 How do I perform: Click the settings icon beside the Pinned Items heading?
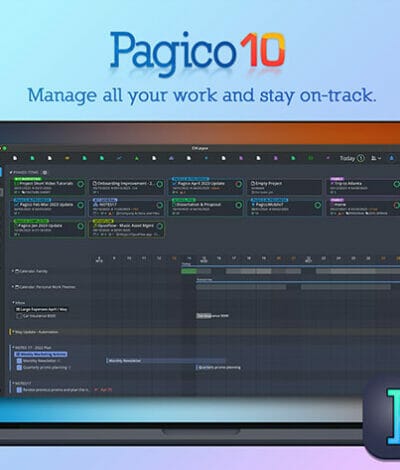click(44, 172)
